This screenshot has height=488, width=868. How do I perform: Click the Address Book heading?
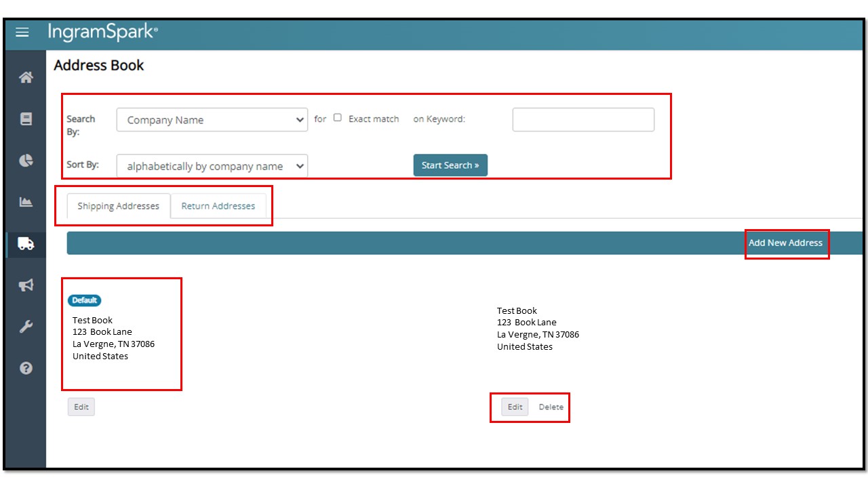pyautogui.click(x=99, y=66)
